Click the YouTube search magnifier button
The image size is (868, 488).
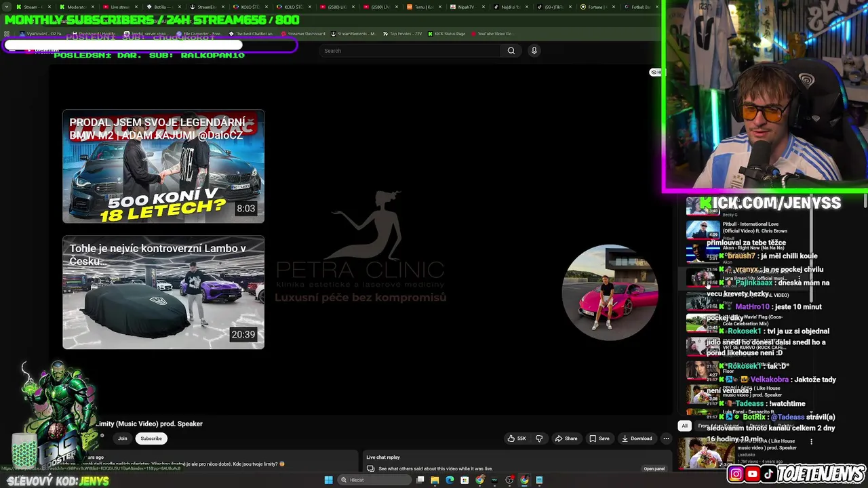511,50
